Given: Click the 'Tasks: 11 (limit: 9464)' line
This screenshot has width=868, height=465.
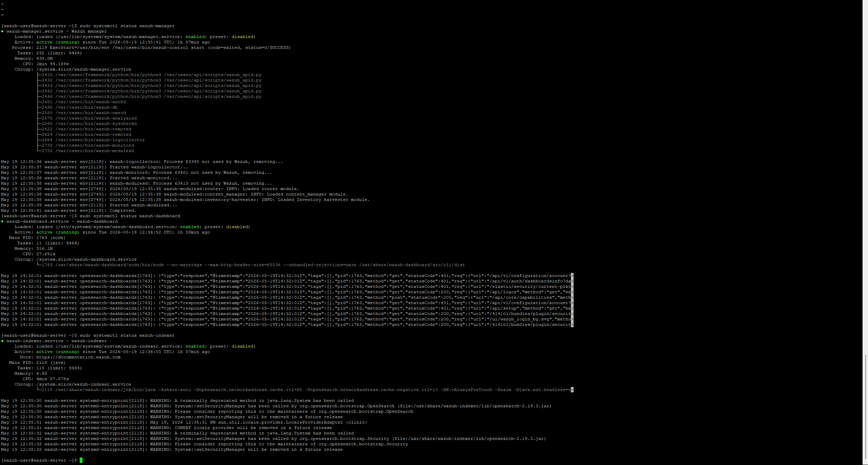Looking at the screenshot, I should (48, 243).
